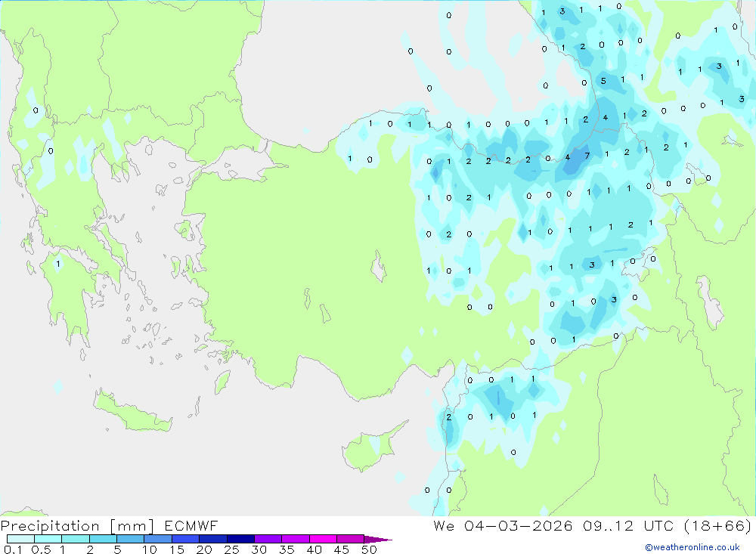Click the '35' legend scale label

point(287,549)
